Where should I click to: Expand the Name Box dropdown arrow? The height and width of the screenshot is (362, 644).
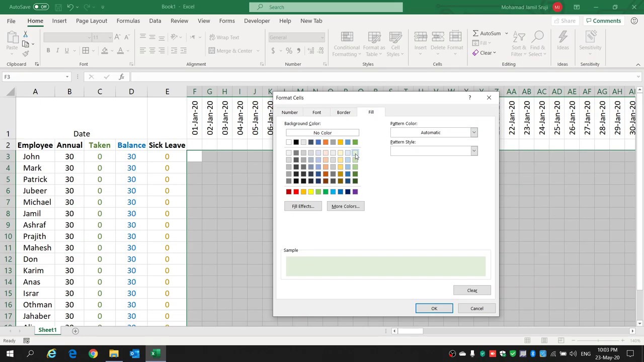click(67, 77)
